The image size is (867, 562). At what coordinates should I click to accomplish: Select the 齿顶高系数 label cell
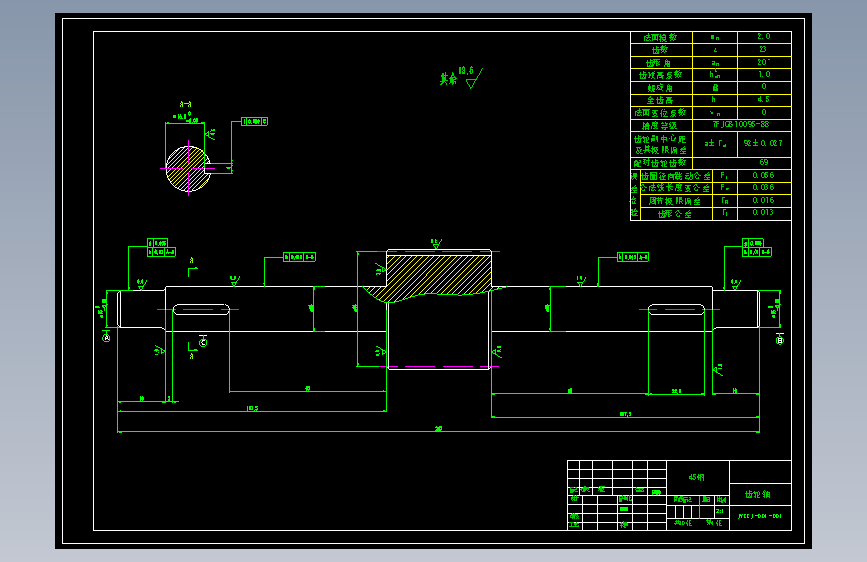click(x=661, y=75)
